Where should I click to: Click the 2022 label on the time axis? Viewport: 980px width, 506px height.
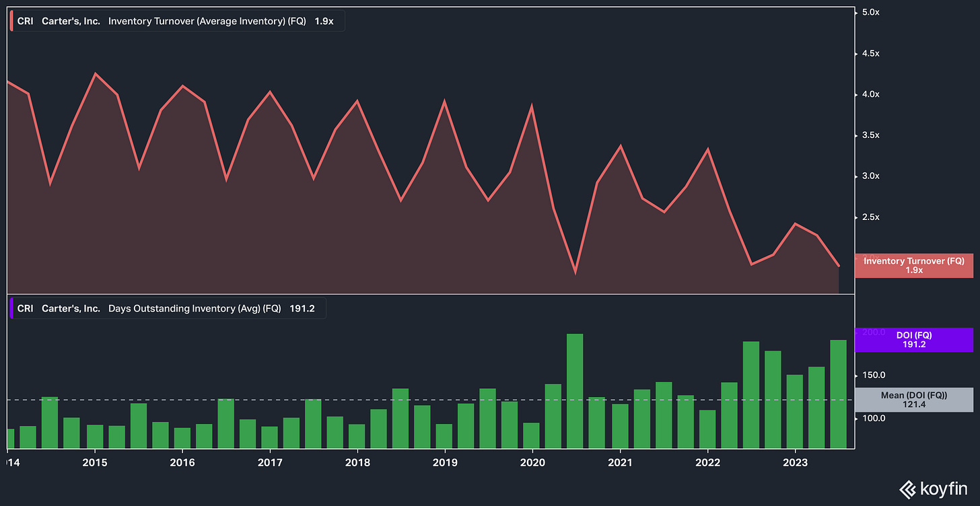pyautogui.click(x=707, y=463)
